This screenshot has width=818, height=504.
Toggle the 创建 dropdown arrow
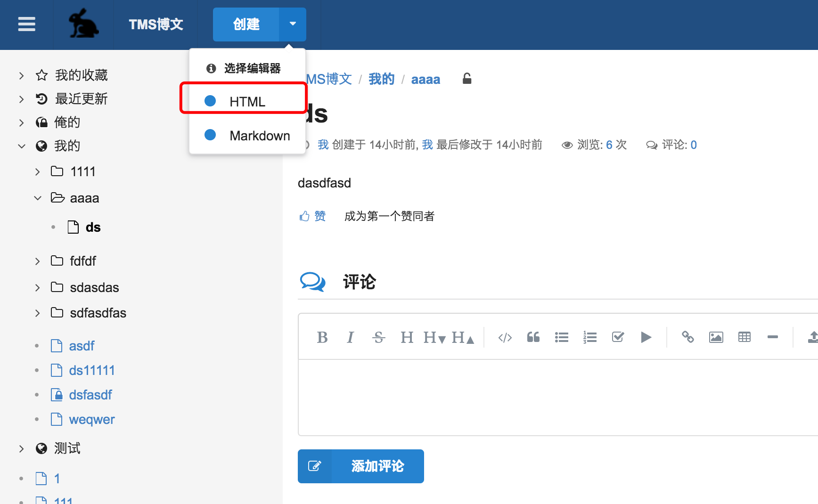293,24
